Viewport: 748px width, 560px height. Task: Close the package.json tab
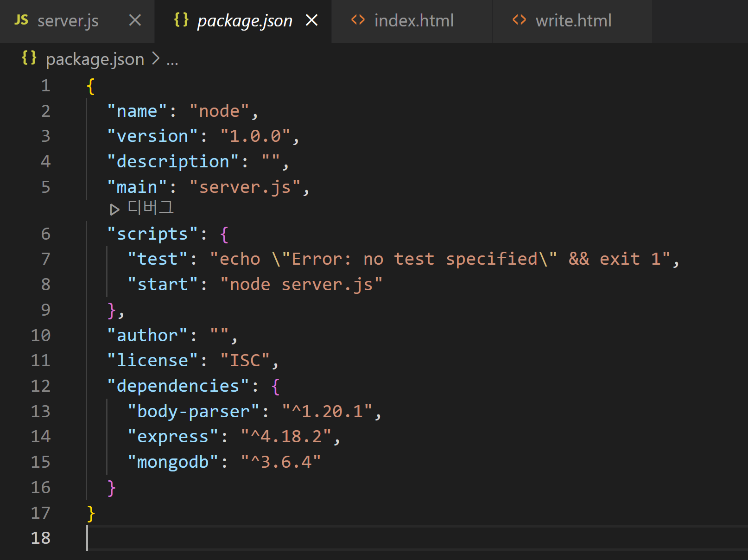pyautogui.click(x=312, y=20)
